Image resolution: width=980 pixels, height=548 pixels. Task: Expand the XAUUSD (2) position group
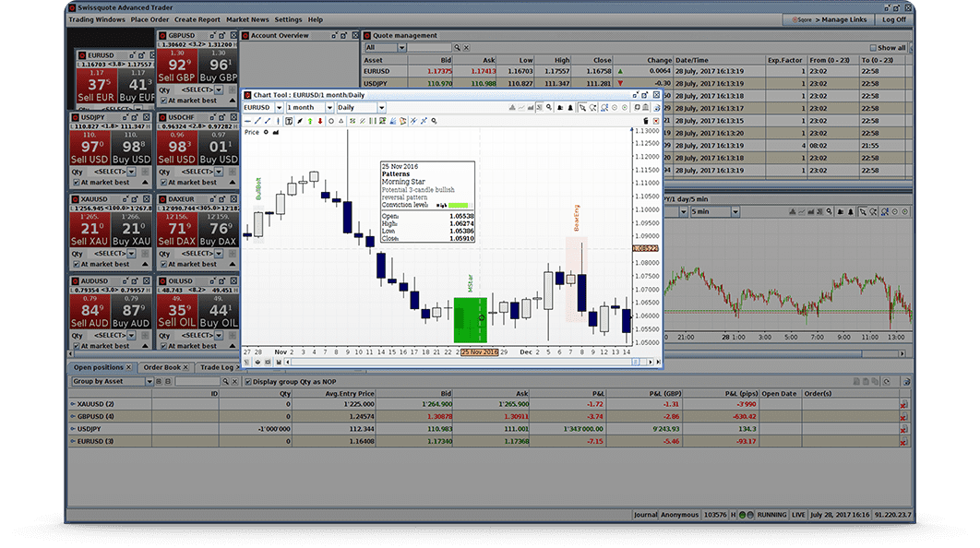tap(73, 404)
